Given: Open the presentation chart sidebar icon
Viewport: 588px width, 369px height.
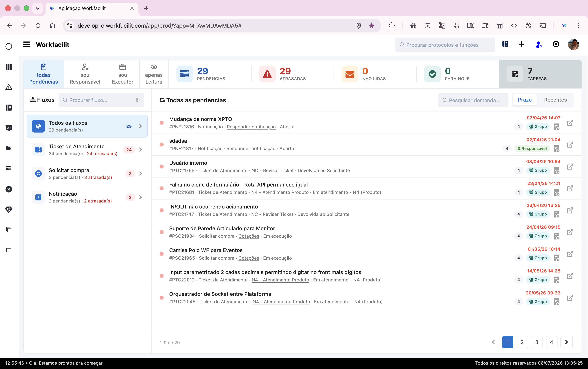Looking at the screenshot, I should tap(9, 128).
